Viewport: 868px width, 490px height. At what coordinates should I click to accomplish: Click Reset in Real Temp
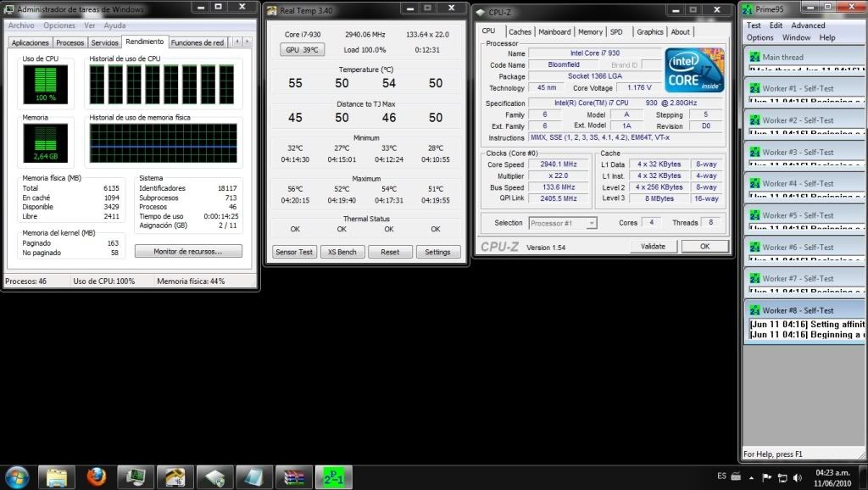point(390,252)
